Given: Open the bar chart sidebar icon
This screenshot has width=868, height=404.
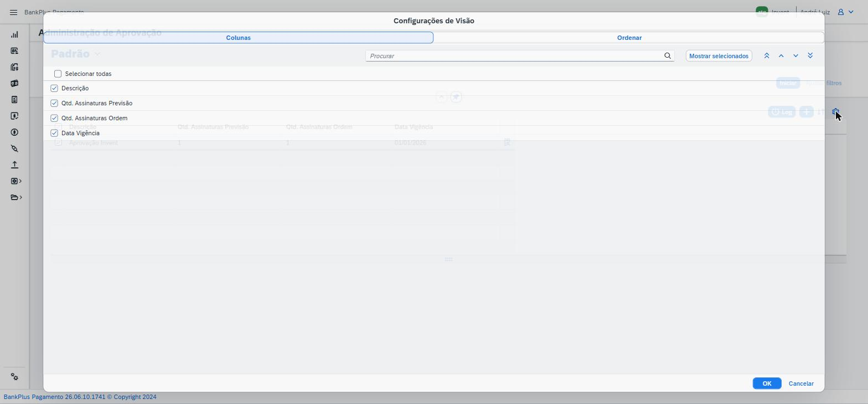Looking at the screenshot, I should [x=14, y=34].
